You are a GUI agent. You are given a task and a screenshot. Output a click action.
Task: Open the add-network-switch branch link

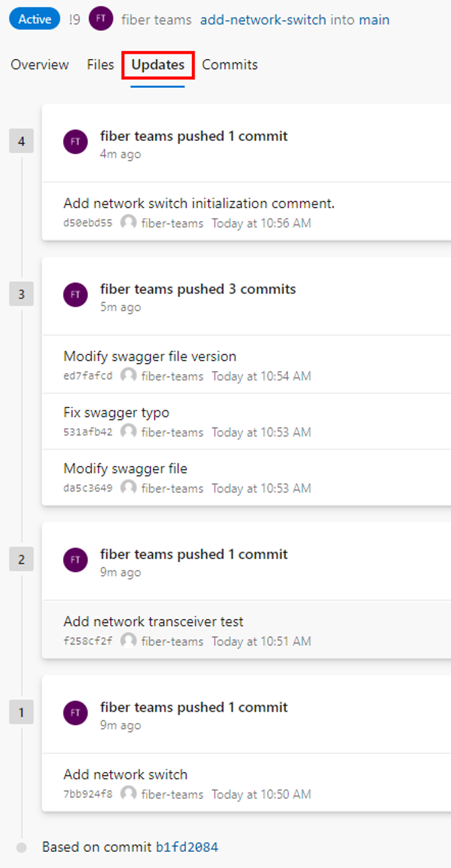click(263, 20)
